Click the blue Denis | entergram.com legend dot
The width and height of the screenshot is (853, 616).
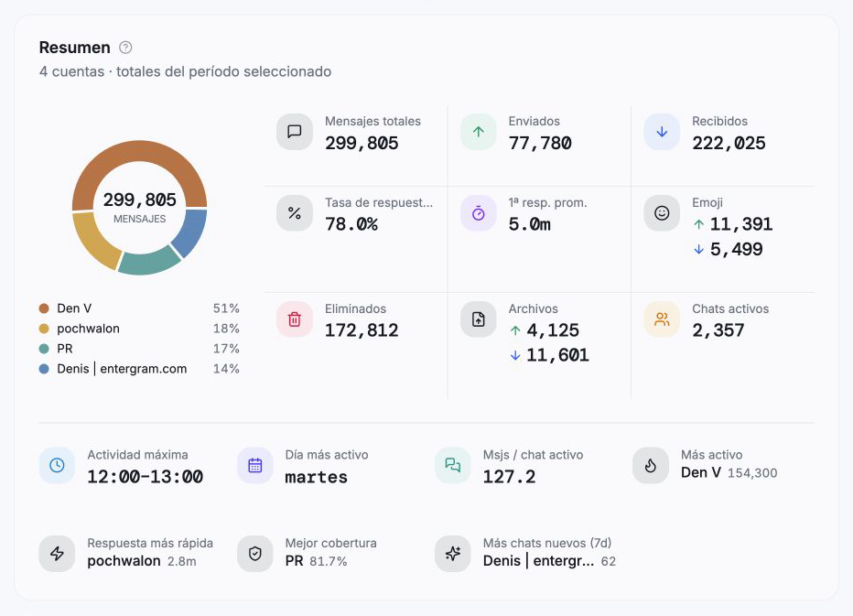(44, 369)
